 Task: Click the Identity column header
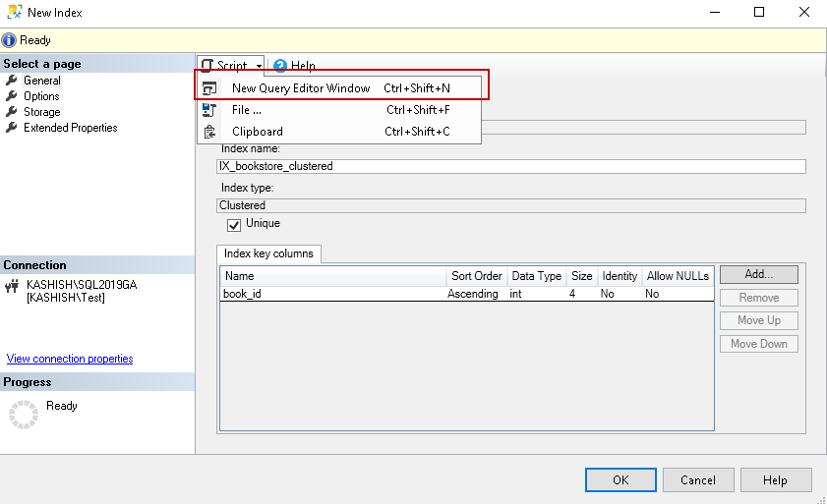coord(620,276)
